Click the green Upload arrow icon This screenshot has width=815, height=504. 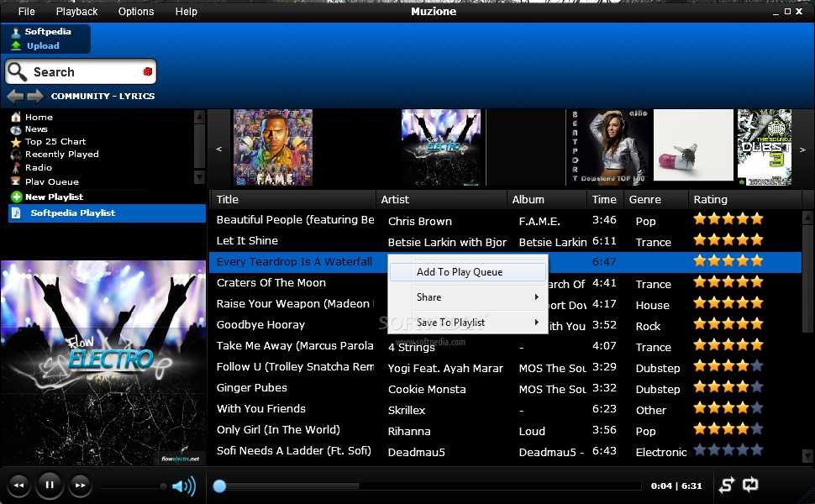pos(16,45)
